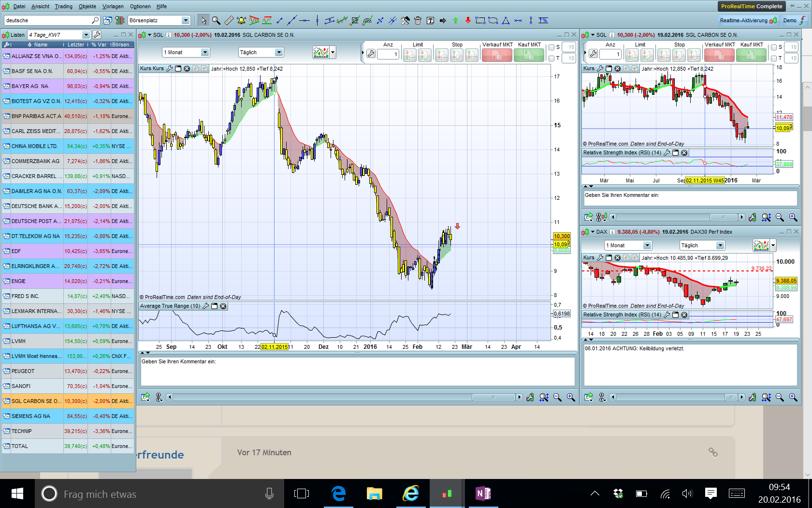Expand the Täglich timeframe dropdown in main chart

tap(279, 52)
